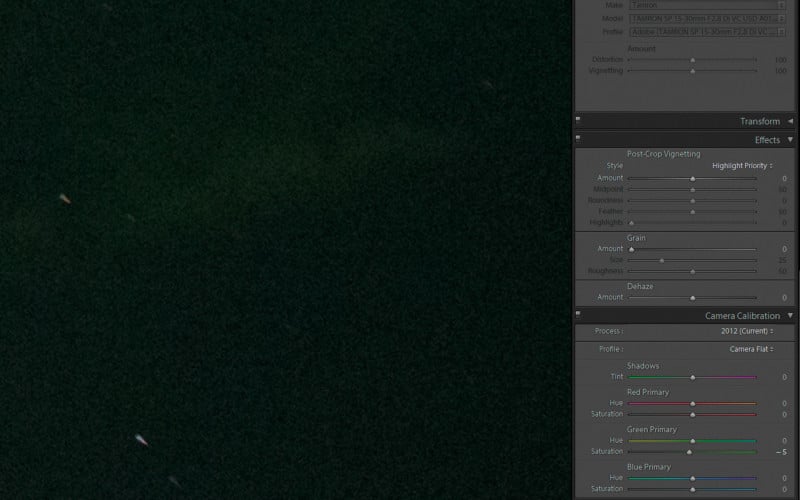Toggle the Effects panel on/off switch
This screenshot has width=800, height=500.
pos(578,138)
